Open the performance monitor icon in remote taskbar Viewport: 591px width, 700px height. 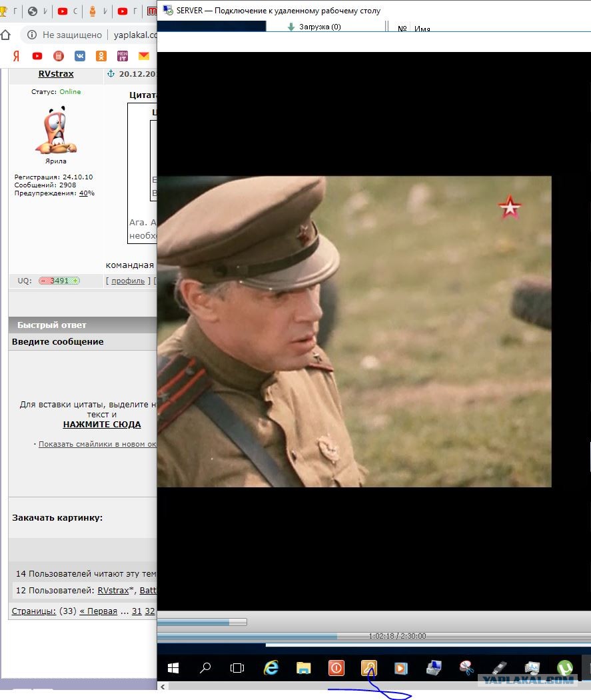[x=532, y=668]
